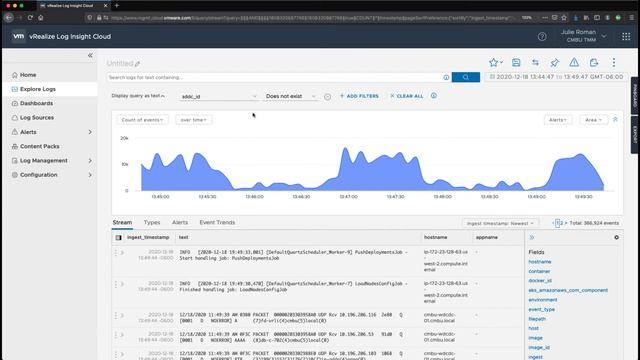Collapse Fields panel with double-arrow icon
This screenshot has height=360, width=640.
(531, 238)
